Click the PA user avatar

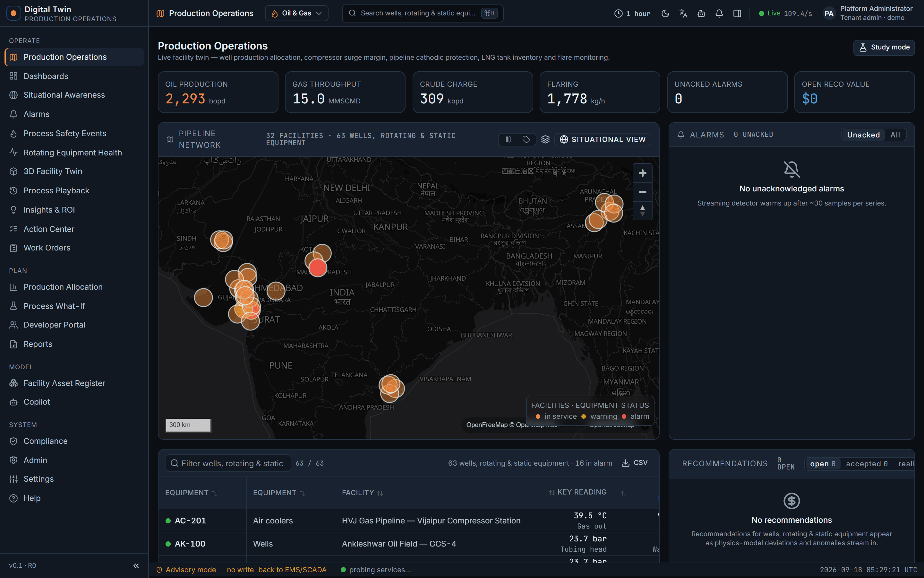coord(828,13)
